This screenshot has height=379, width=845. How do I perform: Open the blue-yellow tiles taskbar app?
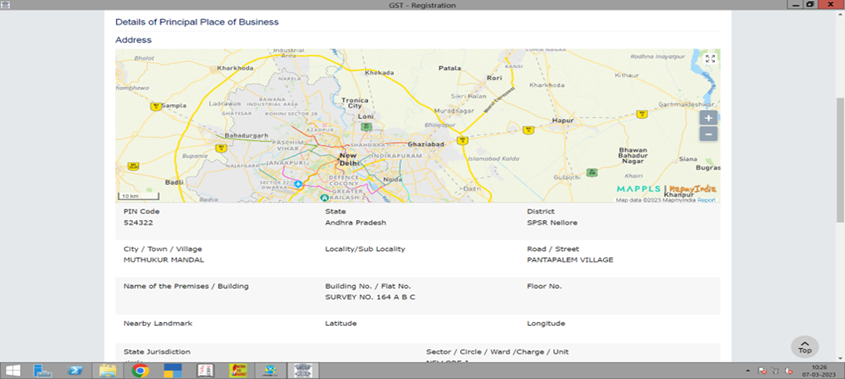(x=173, y=370)
